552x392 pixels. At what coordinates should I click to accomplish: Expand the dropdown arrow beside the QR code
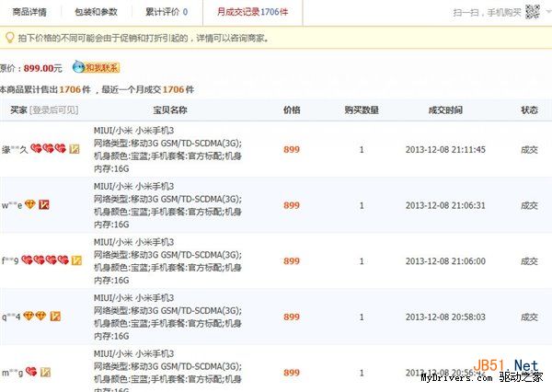pos(548,12)
